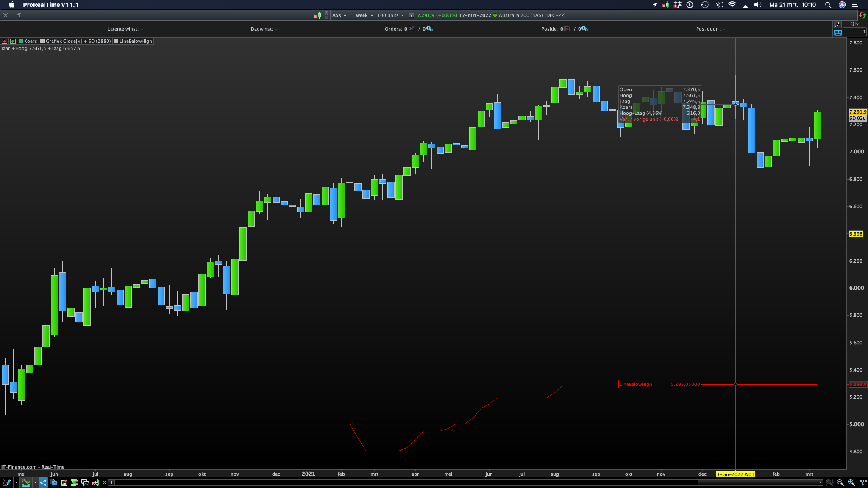This screenshot has height=488, width=868.
Task: Click the Qty input field
Action: tap(854, 32)
